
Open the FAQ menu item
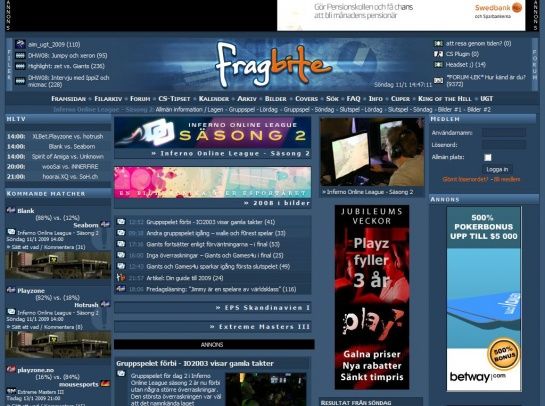click(x=353, y=99)
